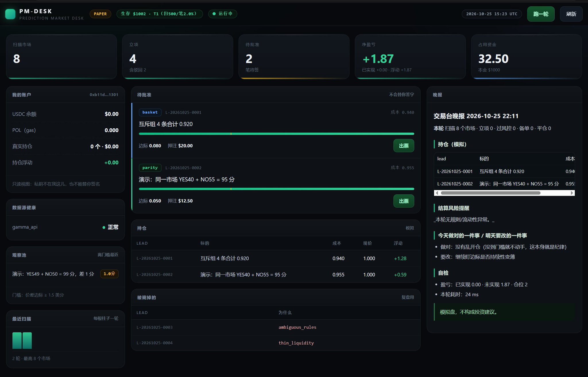Click the thin_liquidity rejection reason

click(296, 343)
